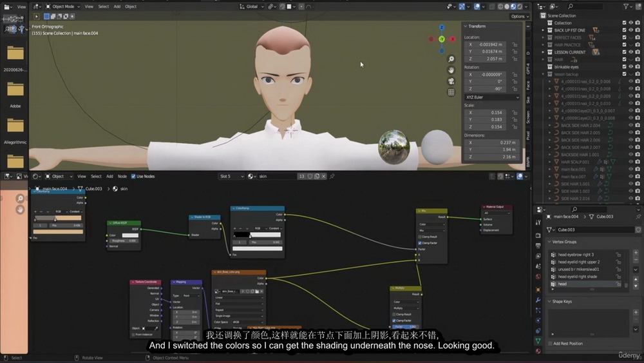Open the Particles properties tab
This screenshot has width=644, height=363.
[x=538, y=310]
